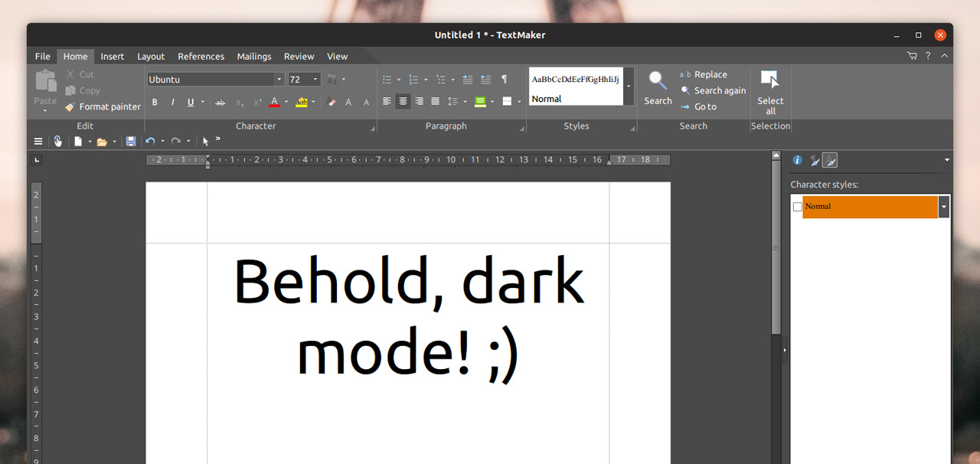Viewport: 980px width, 464px height.
Task: Align text right
Action: (x=419, y=101)
